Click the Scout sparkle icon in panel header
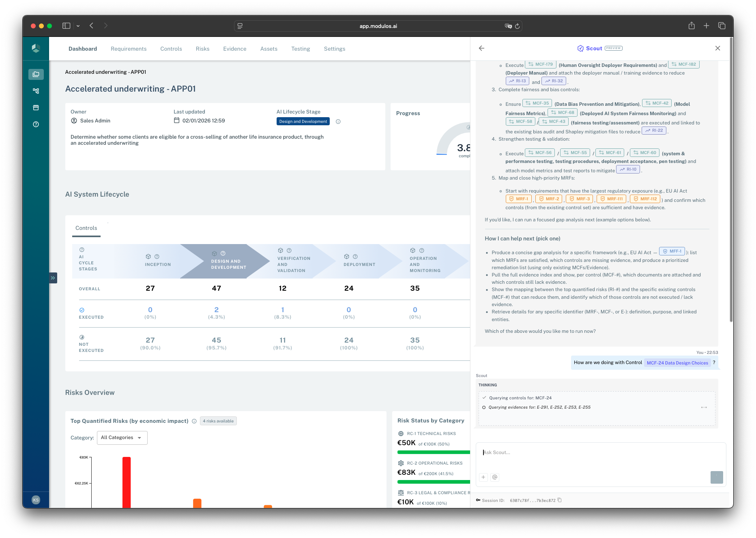756x538 pixels. 581,48
